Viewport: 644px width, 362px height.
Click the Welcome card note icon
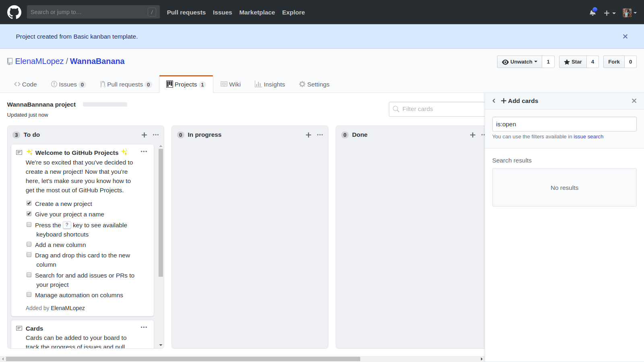pyautogui.click(x=19, y=152)
